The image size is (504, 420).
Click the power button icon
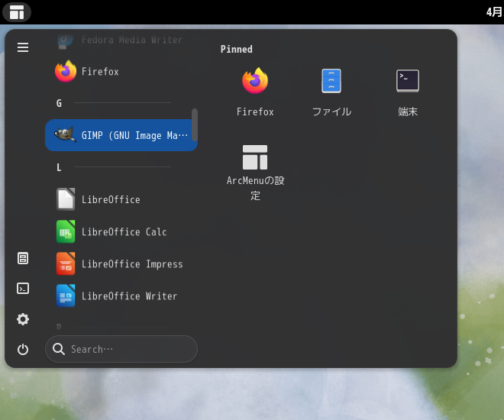coord(23,349)
